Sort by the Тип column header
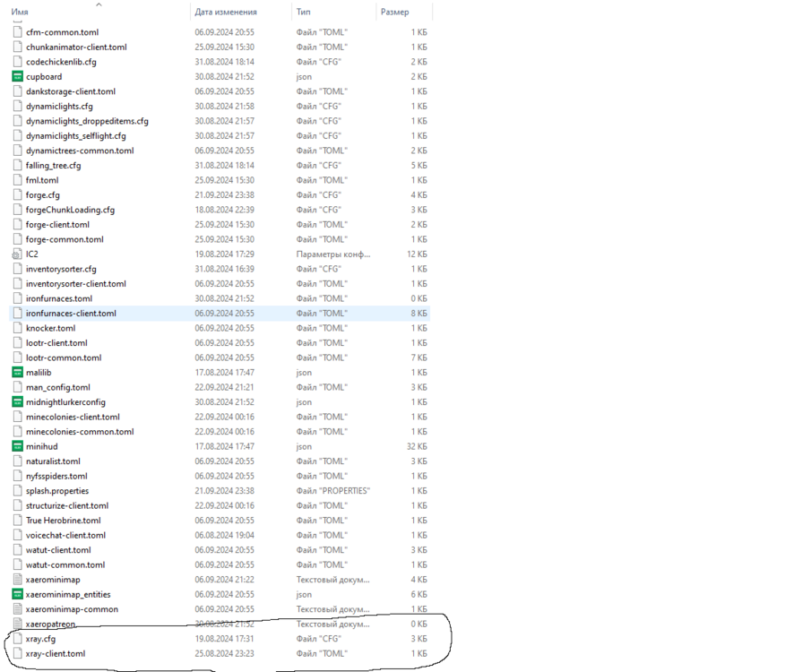This screenshot has width=811, height=672. click(x=303, y=12)
